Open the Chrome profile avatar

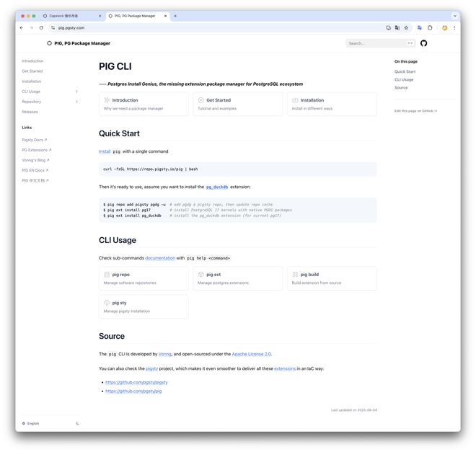444,27
